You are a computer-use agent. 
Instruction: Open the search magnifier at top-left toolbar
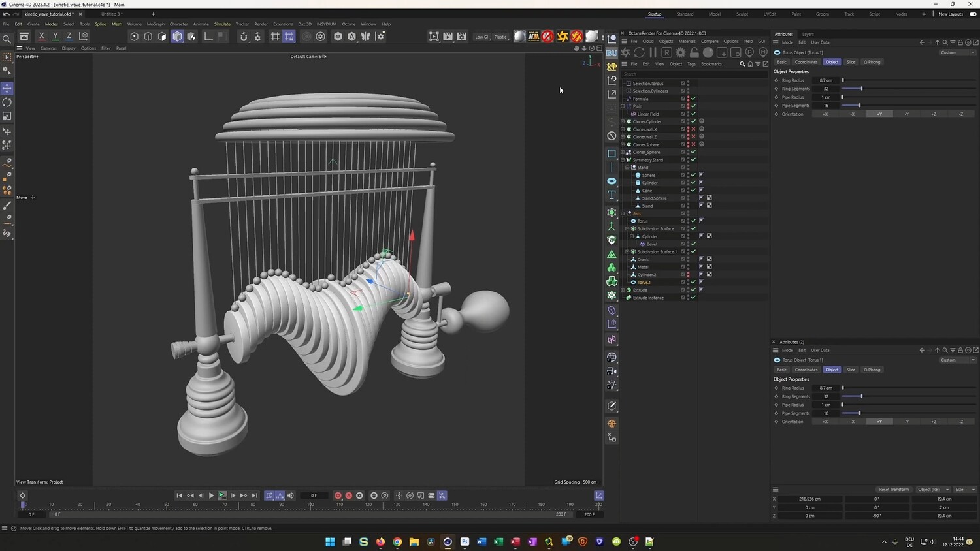[x=7, y=39]
